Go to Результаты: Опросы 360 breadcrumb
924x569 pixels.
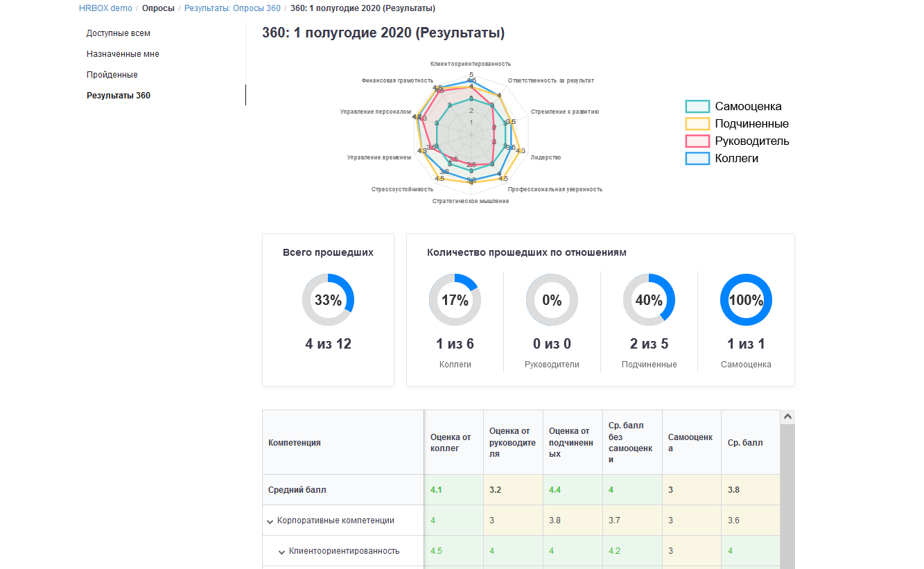(x=232, y=8)
